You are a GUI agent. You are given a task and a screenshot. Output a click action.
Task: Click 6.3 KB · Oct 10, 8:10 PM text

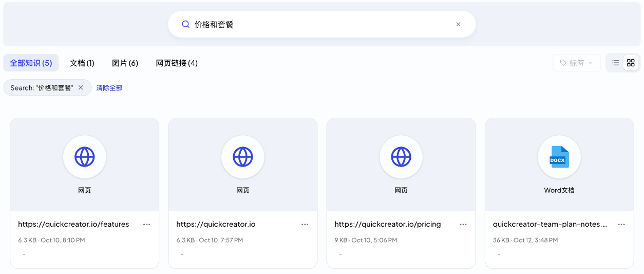click(51, 240)
